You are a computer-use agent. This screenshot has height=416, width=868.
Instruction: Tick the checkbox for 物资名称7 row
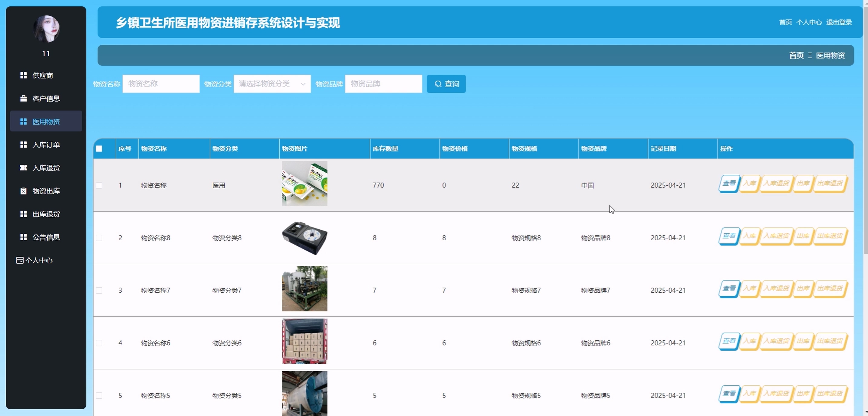pos(99,290)
